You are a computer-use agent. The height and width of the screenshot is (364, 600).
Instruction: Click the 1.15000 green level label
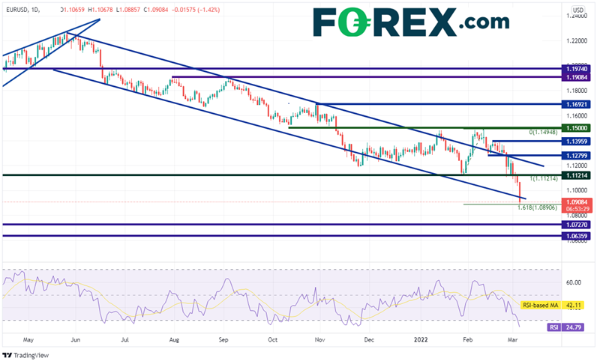tap(576, 128)
